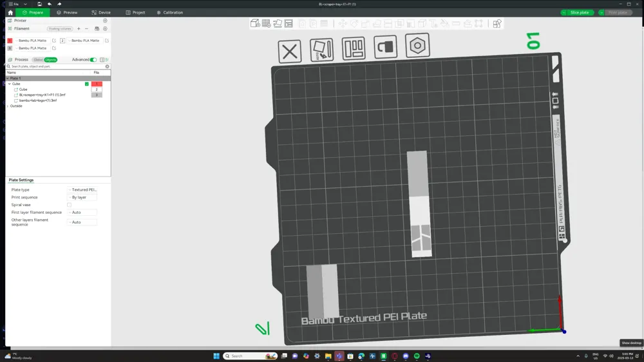Select the BL+scraper+tray 3mf tree item
The image size is (644, 362).
pyautogui.click(x=43, y=95)
